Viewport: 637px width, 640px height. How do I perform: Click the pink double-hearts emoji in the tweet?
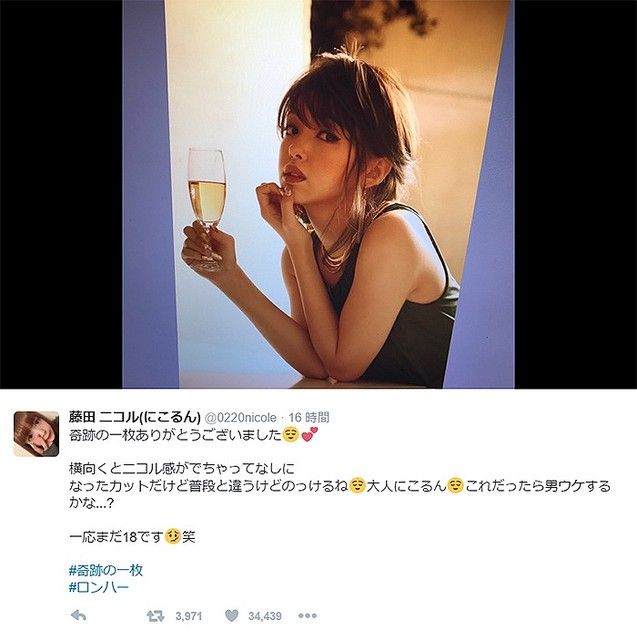click(309, 435)
